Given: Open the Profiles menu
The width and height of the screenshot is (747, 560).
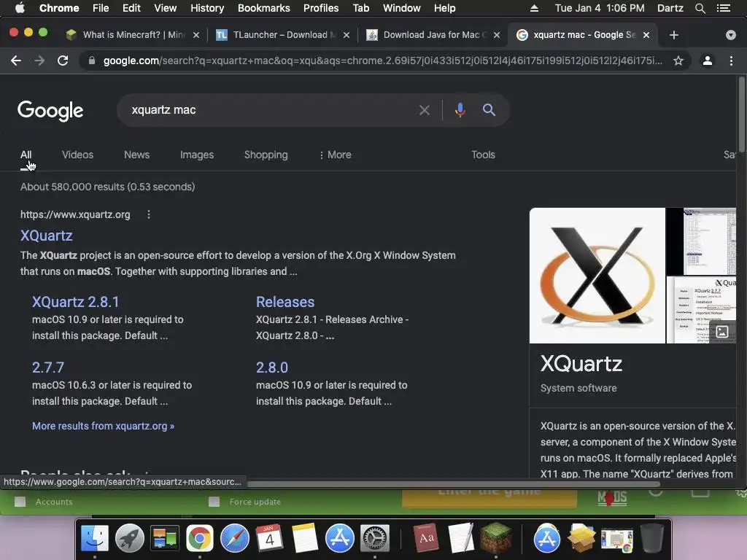Looking at the screenshot, I should 321,8.
